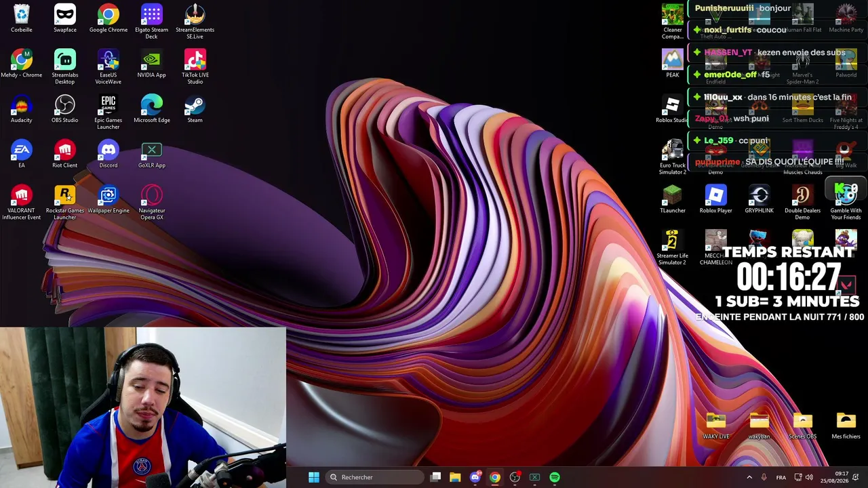The width and height of the screenshot is (868, 488).
Task: Launch Swapface from the desktop
Action: coord(65,18)
